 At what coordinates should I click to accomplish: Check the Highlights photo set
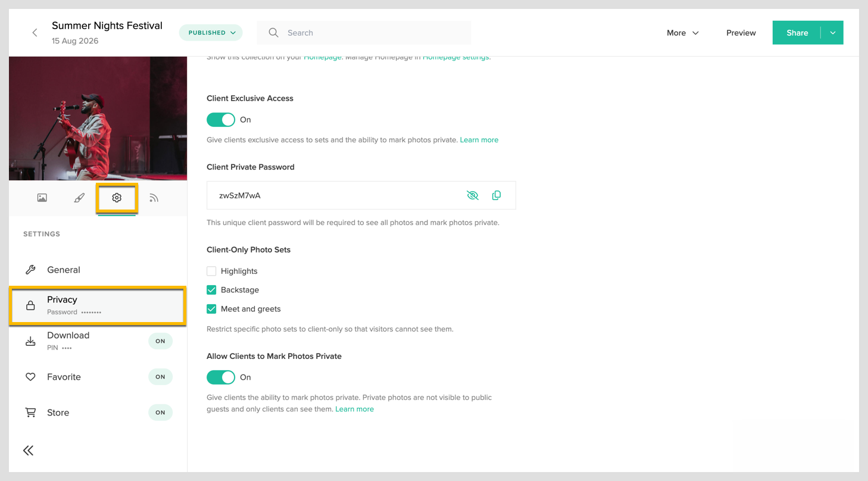tap(211, 271)
